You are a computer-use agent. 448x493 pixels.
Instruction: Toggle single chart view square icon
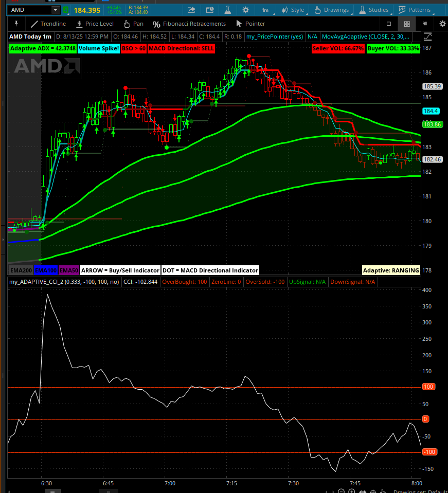click(389, 24)
